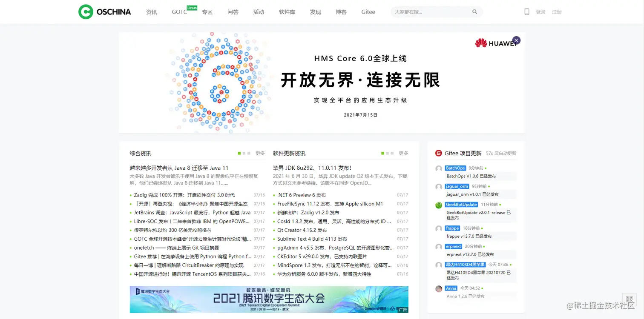Click the jaguar_orm user avatar
This screenshot has width=644, height=319.
click(439, 187)
